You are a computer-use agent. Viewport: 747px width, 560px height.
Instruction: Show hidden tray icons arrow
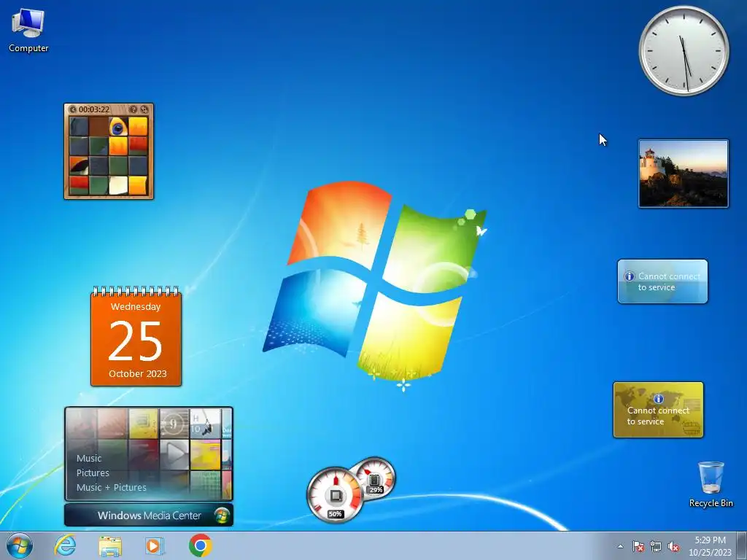click(620, 546)
